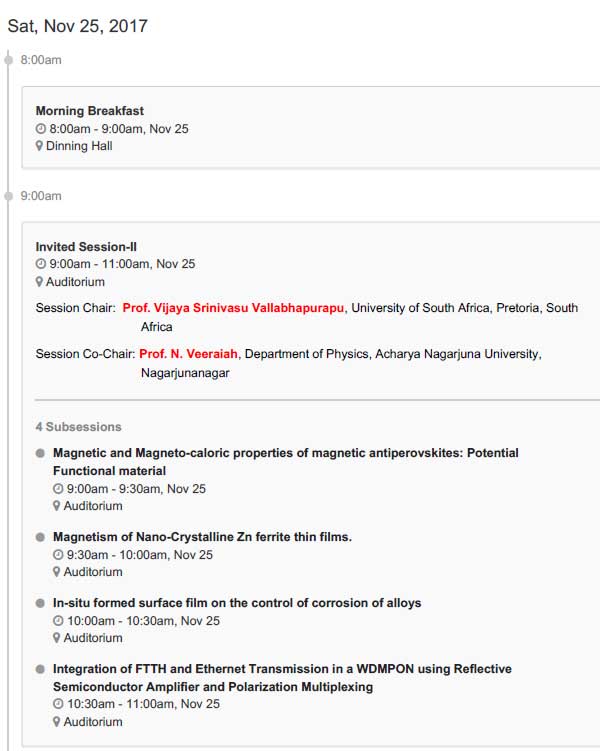
Task: Open the Morning Breakfast session
Action: click(90, 111)
